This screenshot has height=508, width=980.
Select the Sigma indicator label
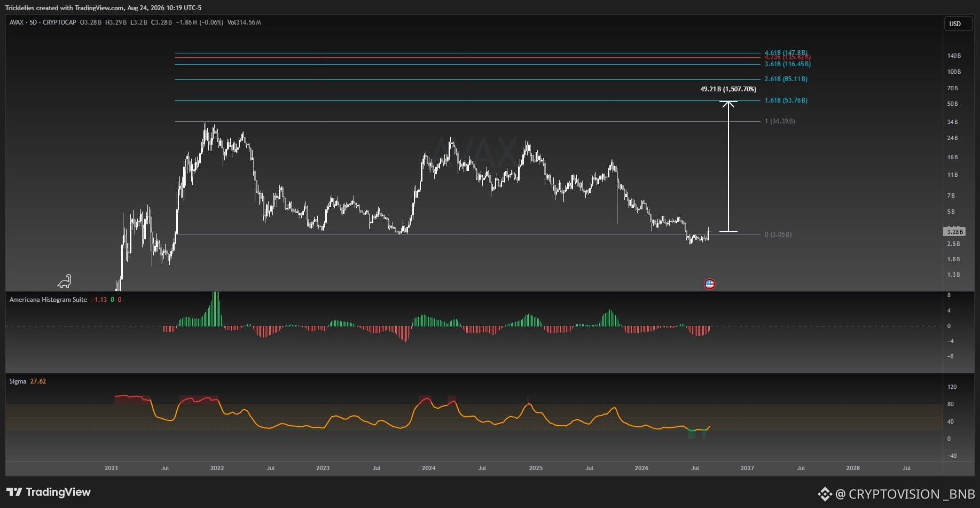(18, 381)
